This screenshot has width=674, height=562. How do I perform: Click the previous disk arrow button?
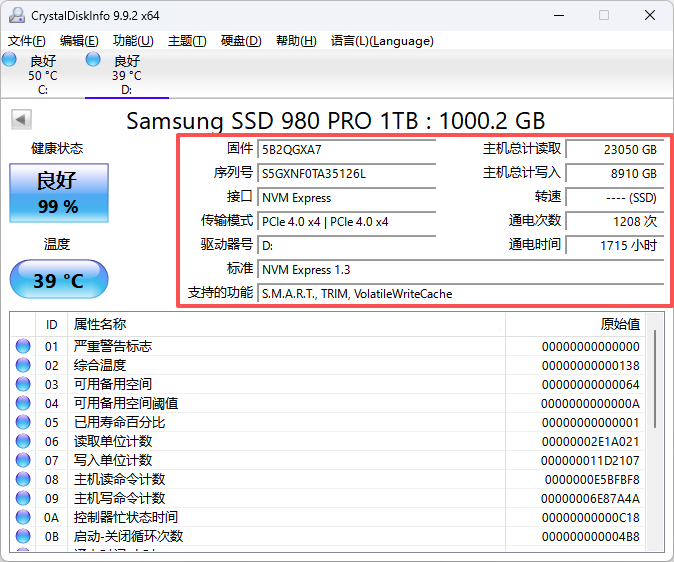21,120
